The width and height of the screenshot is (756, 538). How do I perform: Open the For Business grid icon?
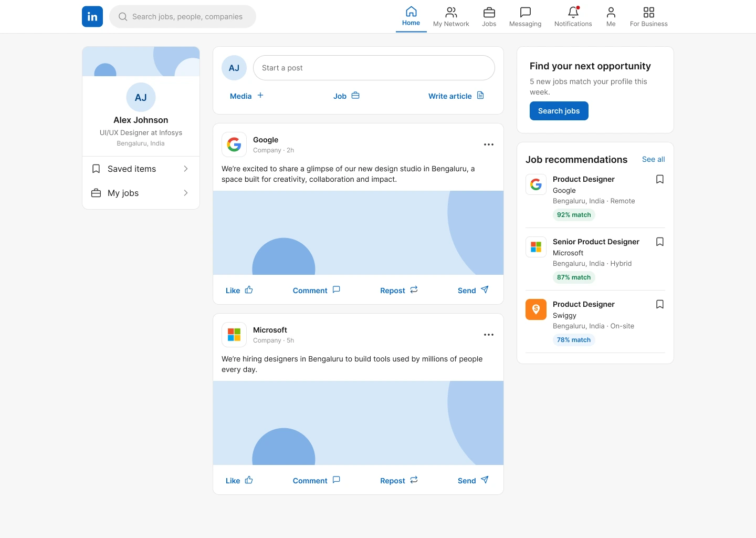tap(649, 12)
